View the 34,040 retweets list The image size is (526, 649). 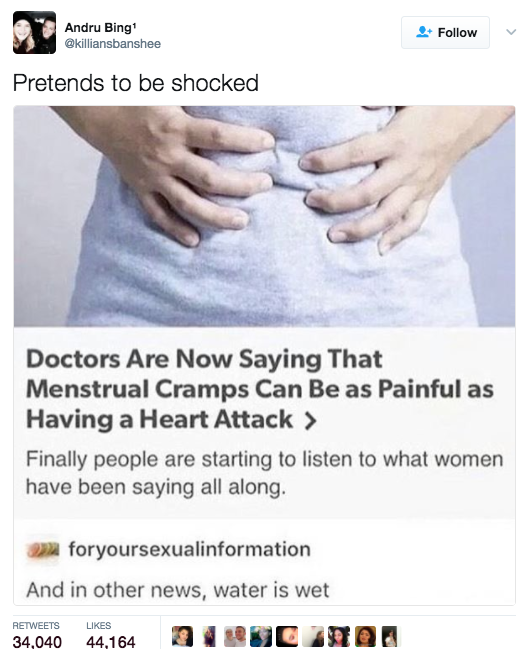(x=37, y=634)
